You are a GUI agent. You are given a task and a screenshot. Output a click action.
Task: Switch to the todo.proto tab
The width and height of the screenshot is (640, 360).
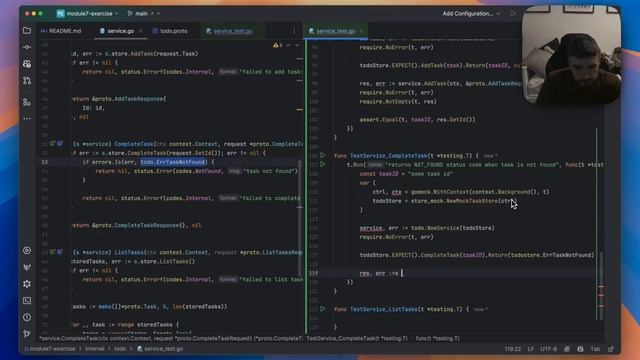click(x=170, y=31)
